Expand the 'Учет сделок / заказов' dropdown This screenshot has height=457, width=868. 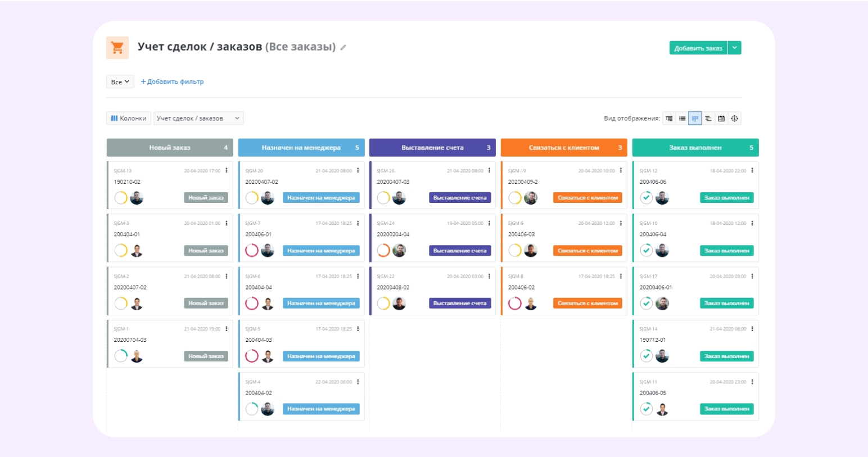point(198,119)
